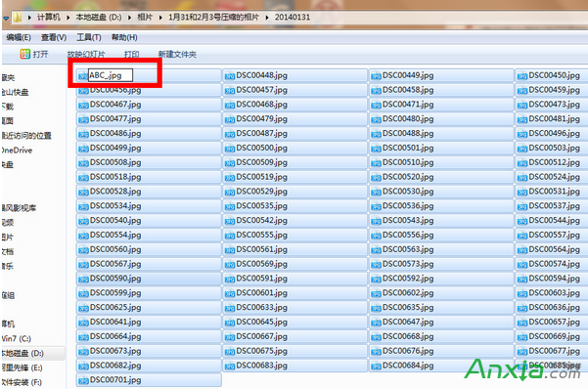
Task: Select Win7 (C:) drive in navigation pane
Action: (16, 339)
